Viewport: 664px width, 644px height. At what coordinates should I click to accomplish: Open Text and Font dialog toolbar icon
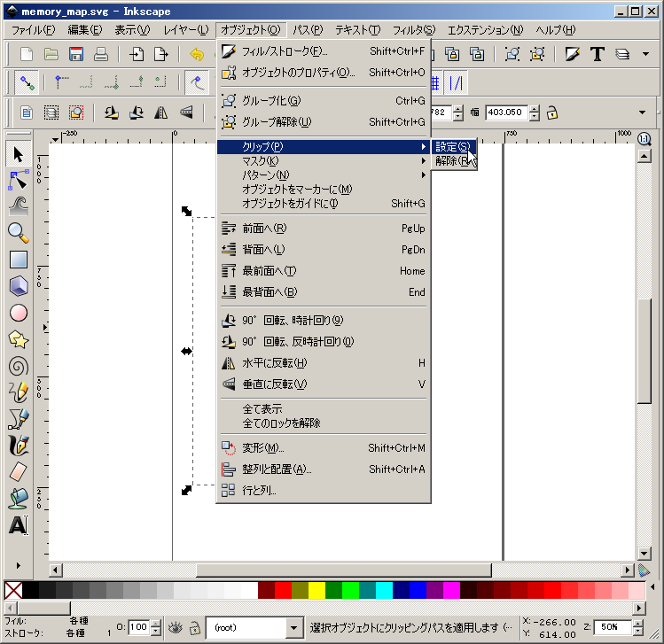coord(598,54)
